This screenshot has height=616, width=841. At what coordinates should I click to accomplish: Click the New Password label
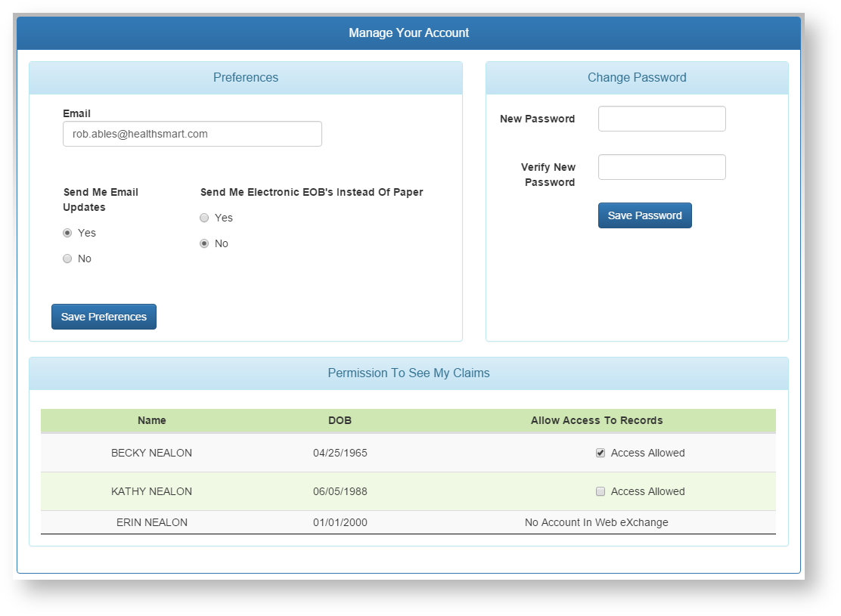point(538,119)
